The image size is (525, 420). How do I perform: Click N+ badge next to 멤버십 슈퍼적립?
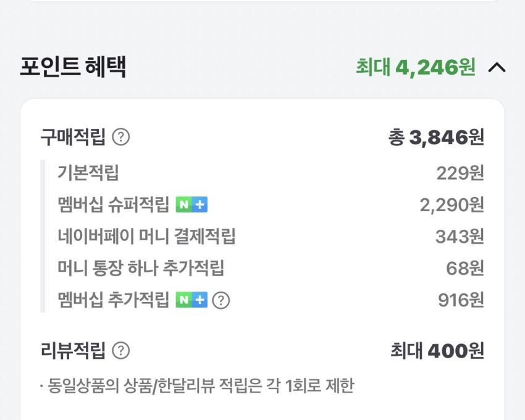191,204
